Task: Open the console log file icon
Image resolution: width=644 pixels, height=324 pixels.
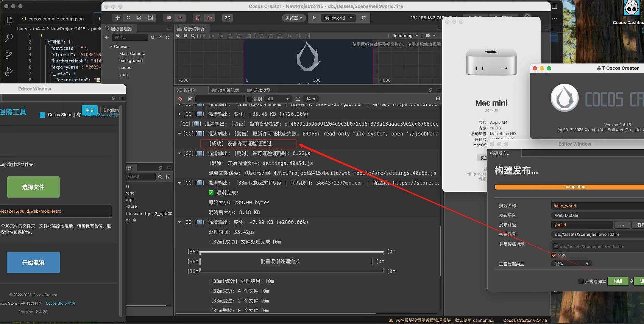Action: coord(190,99)
